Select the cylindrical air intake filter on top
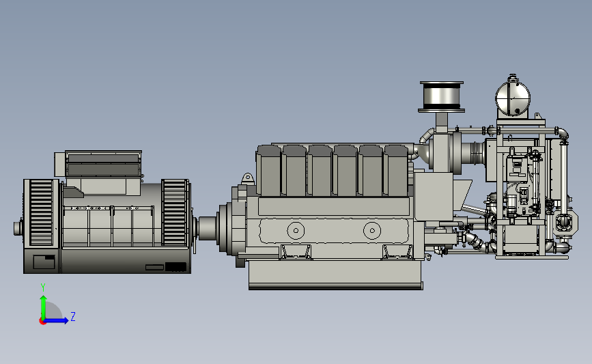Viewport: 592px width, 364px height. pyautogui.click(x=441, y=97)
